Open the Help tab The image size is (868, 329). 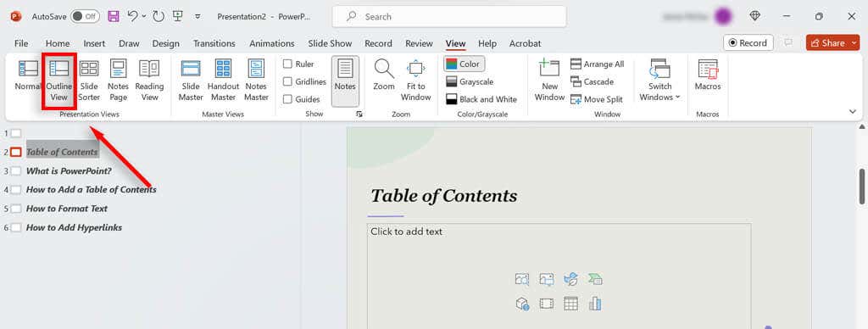487,43
